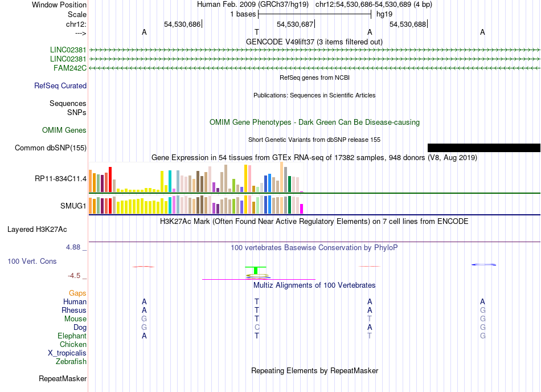
Task: Click Publications: Sequences in Scientific Articles title
Action: pyautogui.click(x=314, y=95)
